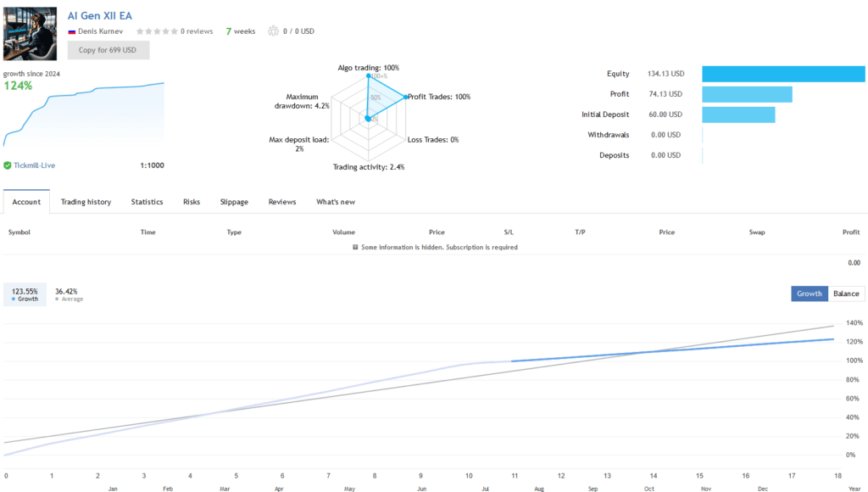The height and width of the screenshot is (492, 868).
Task: Click the first star in the rating
Action: pyautogui.click(x=142, y=31)
